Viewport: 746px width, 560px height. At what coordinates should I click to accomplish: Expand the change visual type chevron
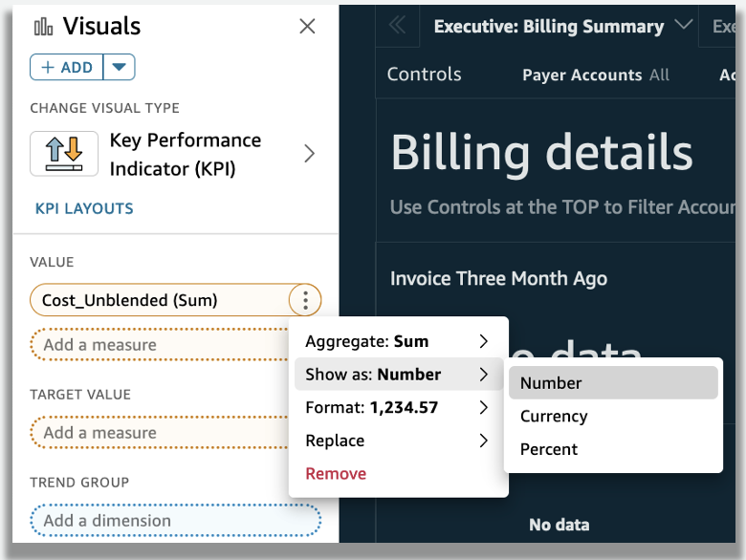[x=309, y=154]
